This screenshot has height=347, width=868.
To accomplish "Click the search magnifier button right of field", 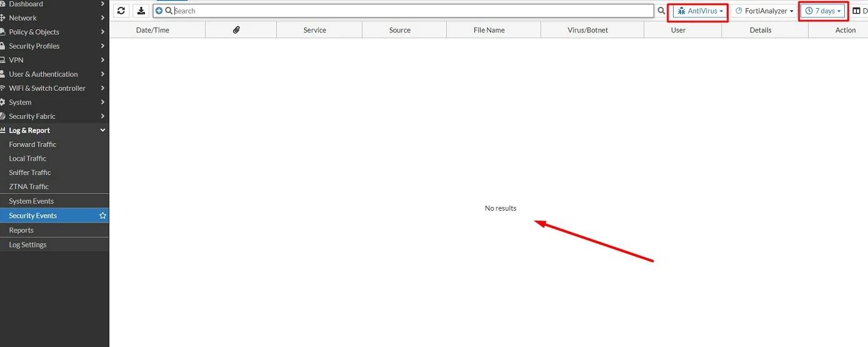I will coord(661,11).
